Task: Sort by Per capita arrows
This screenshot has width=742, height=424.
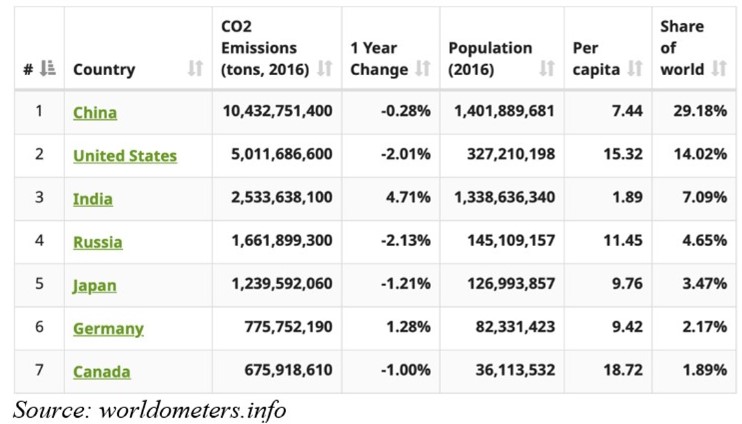Action: (x=635, y=69)
